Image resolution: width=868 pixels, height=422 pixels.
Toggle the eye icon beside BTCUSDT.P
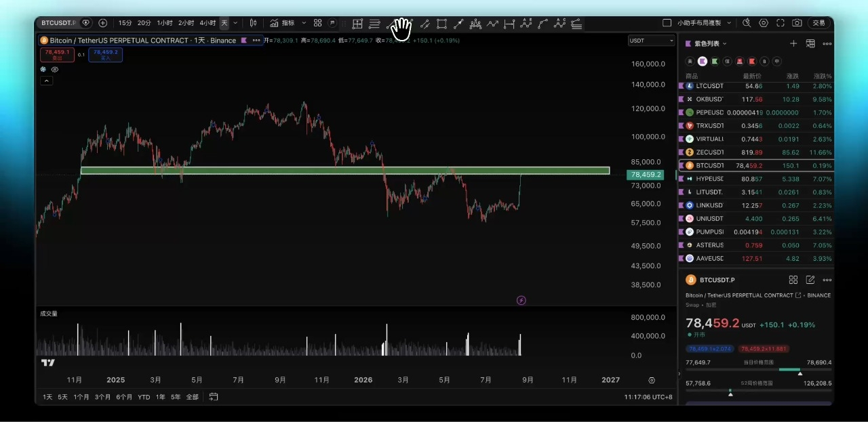tap(86, 23)
